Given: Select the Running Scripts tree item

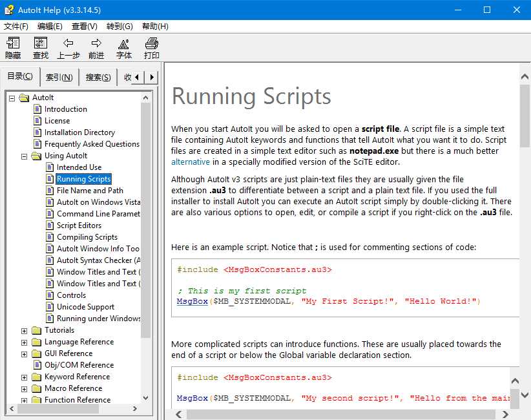Looking at the screenshot, I should 83,179.
